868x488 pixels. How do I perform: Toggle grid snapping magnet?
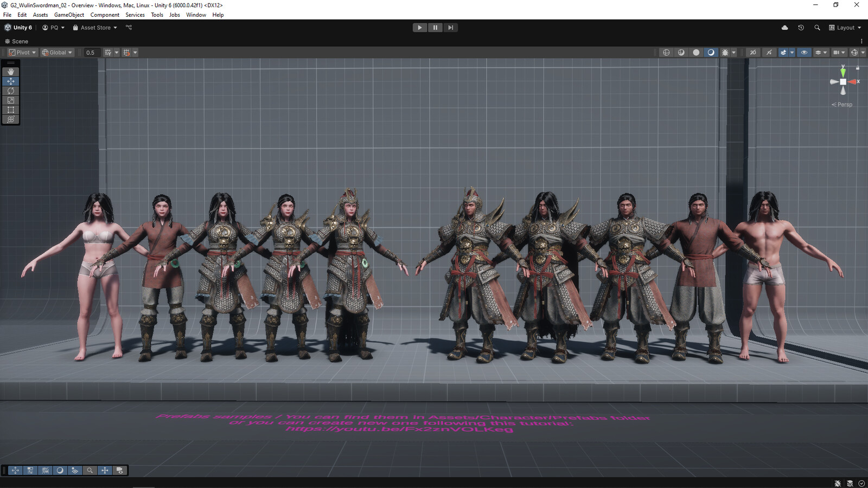pyautogui.click(x=126, y=53)
